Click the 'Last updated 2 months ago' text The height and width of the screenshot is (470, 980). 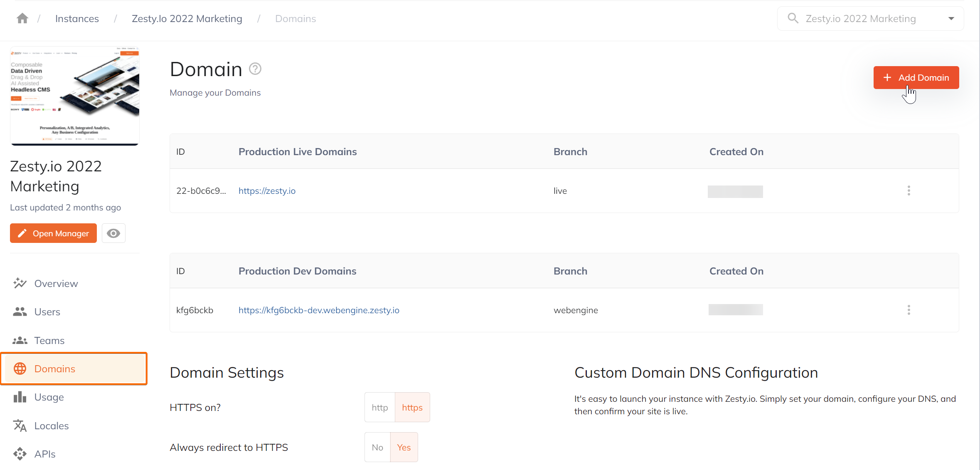tap(66, 207)
